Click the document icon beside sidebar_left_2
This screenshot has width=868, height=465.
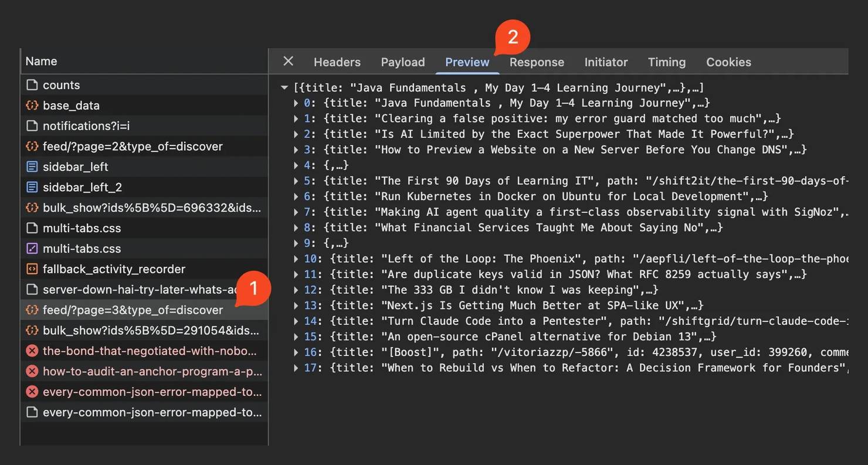(x=32, y=188)
